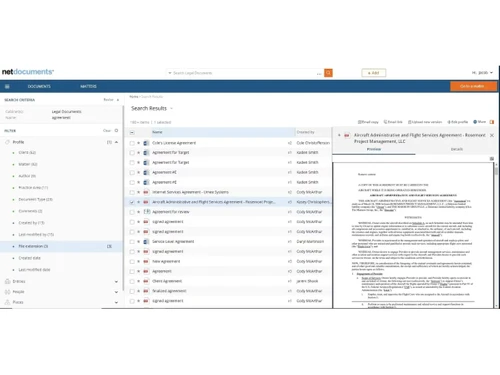Select the Practice area filter
This screenshot has height=375, width=500.
click(x=33, y=188)
